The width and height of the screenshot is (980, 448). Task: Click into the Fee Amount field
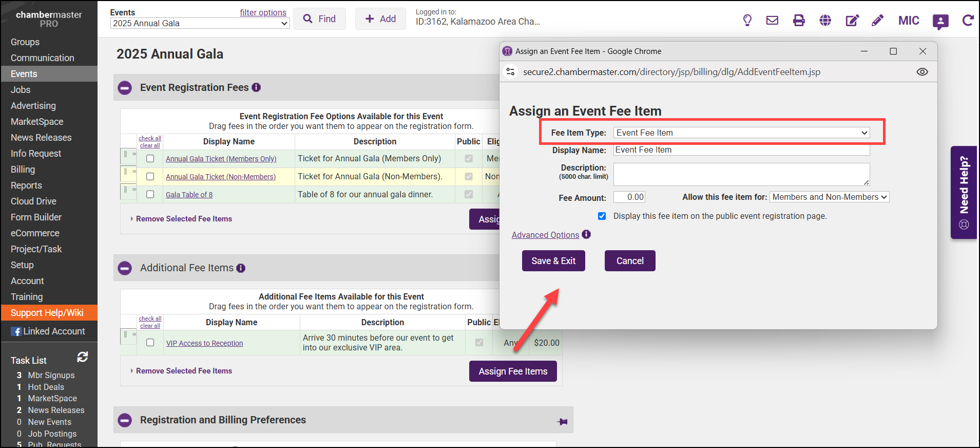tap(629, 197)
